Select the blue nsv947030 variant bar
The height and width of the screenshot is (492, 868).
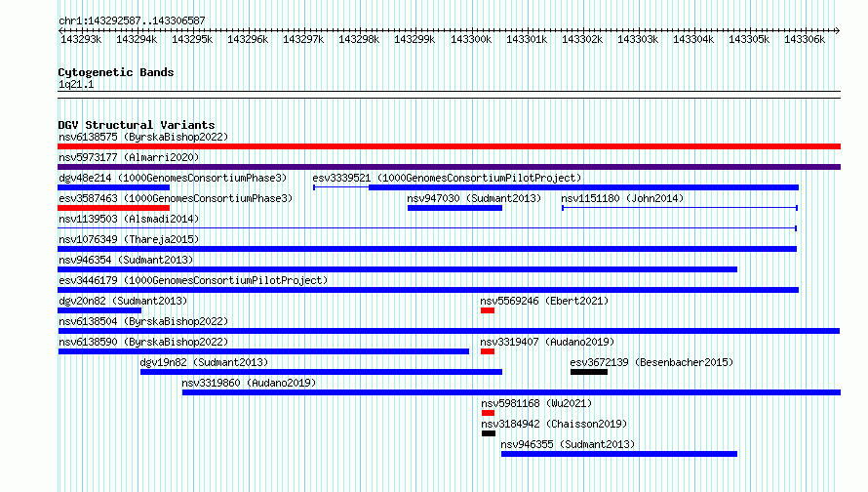tap(455, 208)
